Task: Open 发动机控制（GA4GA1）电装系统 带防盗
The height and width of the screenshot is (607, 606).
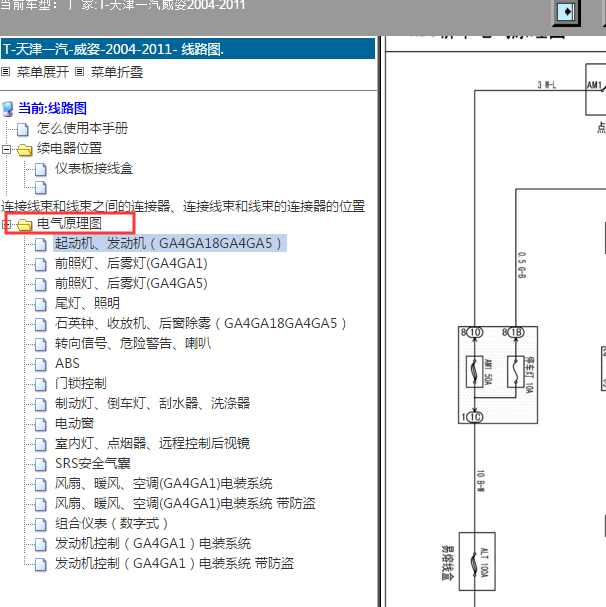Action: pyautogui.click(x=174, y=564)
